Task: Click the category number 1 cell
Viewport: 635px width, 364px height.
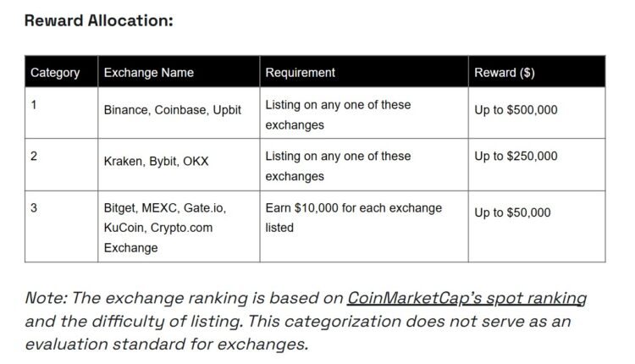Action: [34, 105]
